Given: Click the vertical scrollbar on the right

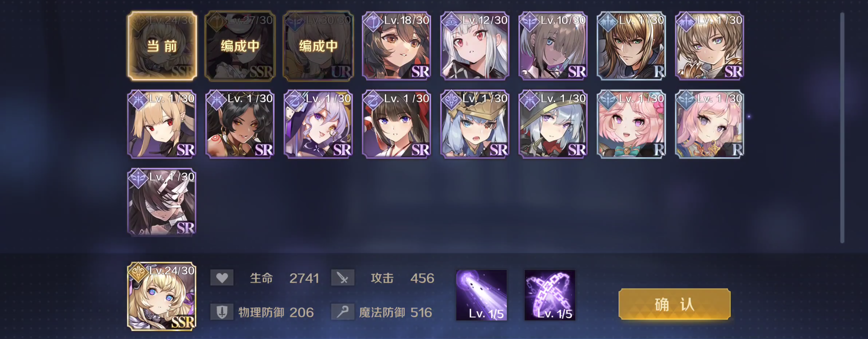Looking at the screenshot, I should click(x=842, y=128).
